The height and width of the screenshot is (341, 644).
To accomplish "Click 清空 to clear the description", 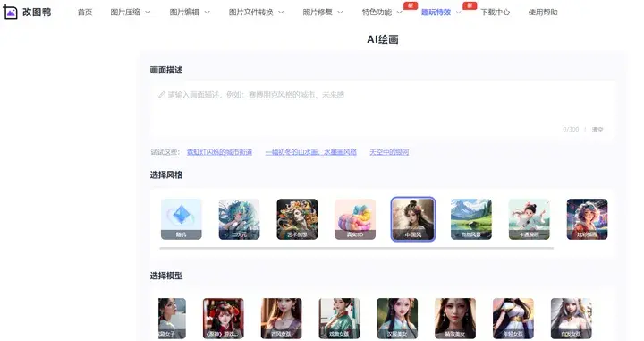I will [x=597, y=130].
